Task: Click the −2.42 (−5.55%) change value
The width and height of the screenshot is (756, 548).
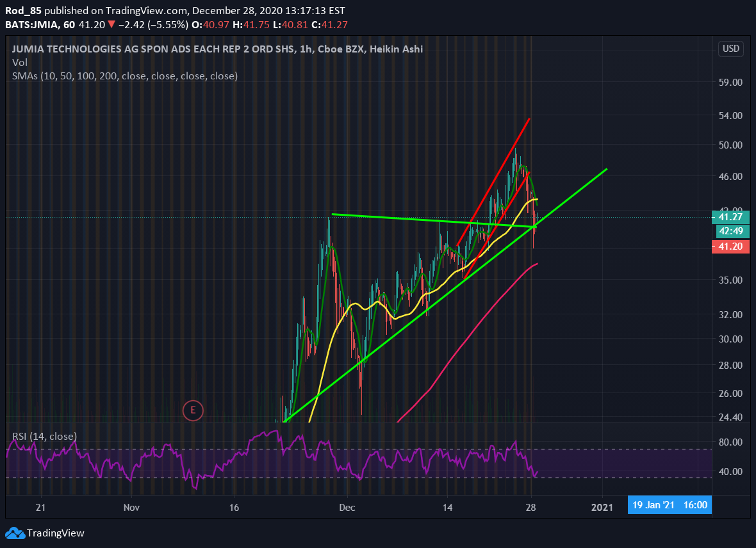Action: pos(153,24)
